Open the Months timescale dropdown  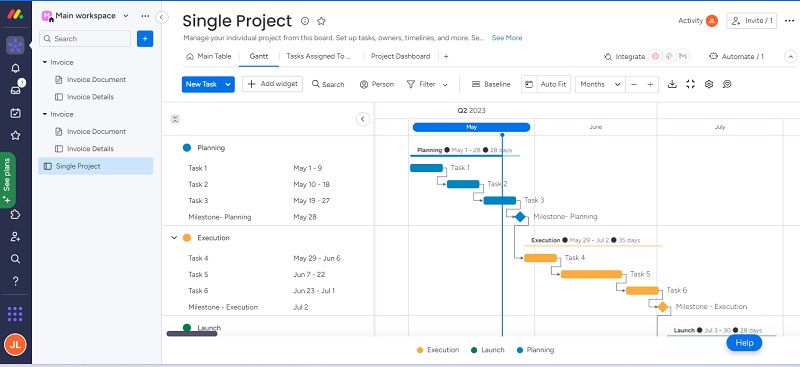point(600,84)
